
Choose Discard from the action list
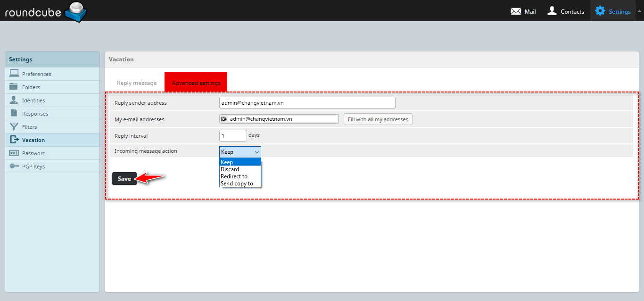(x=230, y=169)
